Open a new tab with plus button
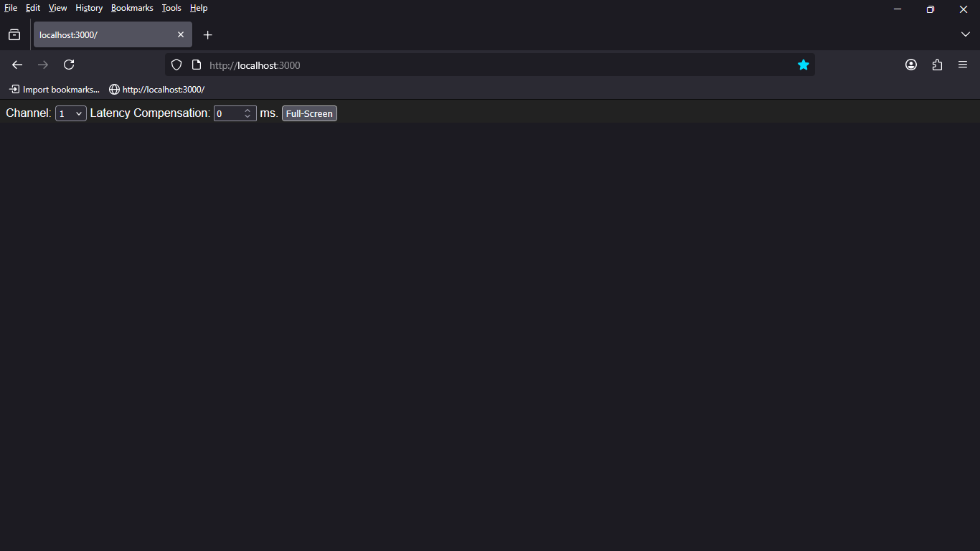This screenshot has width=980, height=551. click(x=208, y=34)
